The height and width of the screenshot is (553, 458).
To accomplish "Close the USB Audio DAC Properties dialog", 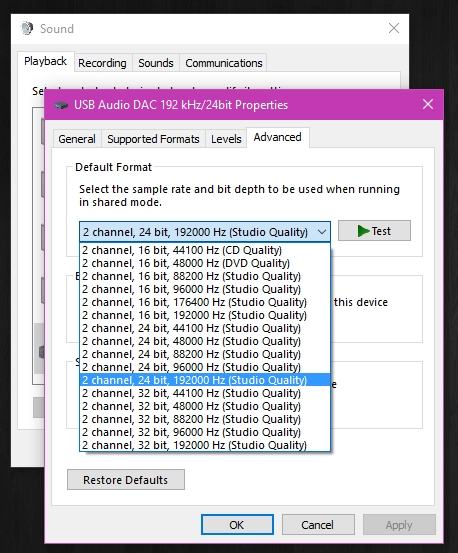I will [428, 104].
